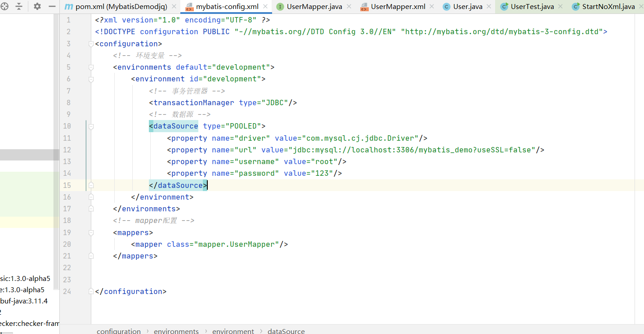Click the environment breadcrumb
The height and width of the screenshot is (334, 644).
click(233, 331)
